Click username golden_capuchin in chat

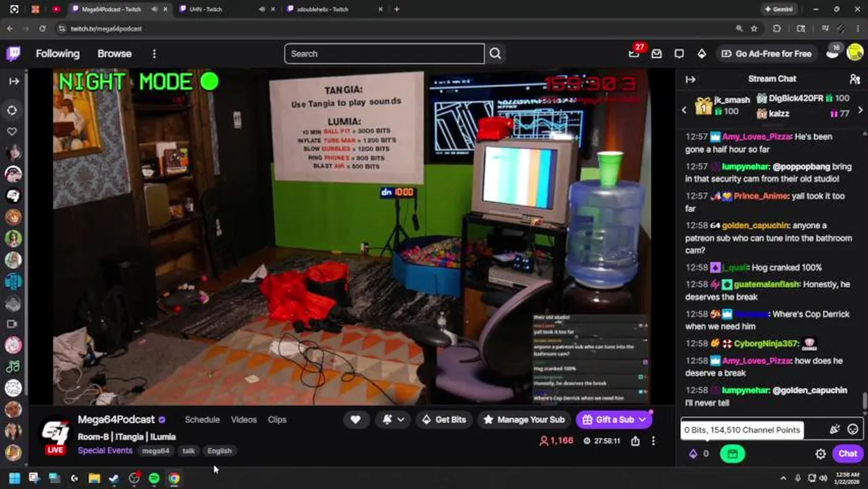pyautogui.click(x=755, y=225)
